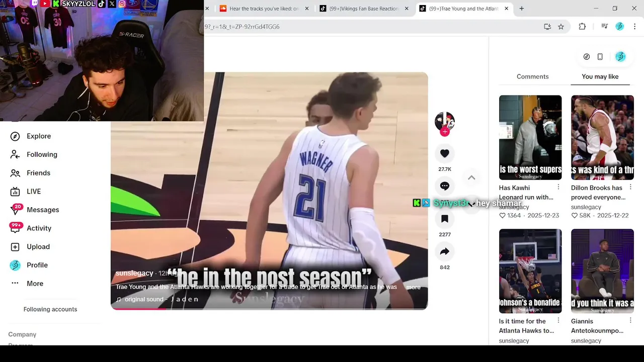The height and width of the screenshot is (362, 644).
Task: Open Profile avatar icon in sidebar
Action: (x=15, y=265)
